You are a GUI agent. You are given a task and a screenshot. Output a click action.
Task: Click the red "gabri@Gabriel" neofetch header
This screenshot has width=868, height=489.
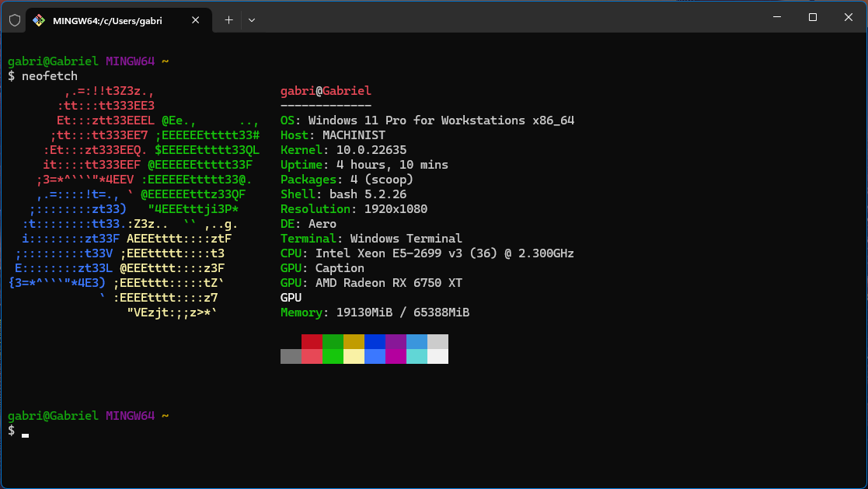[326, 91]
